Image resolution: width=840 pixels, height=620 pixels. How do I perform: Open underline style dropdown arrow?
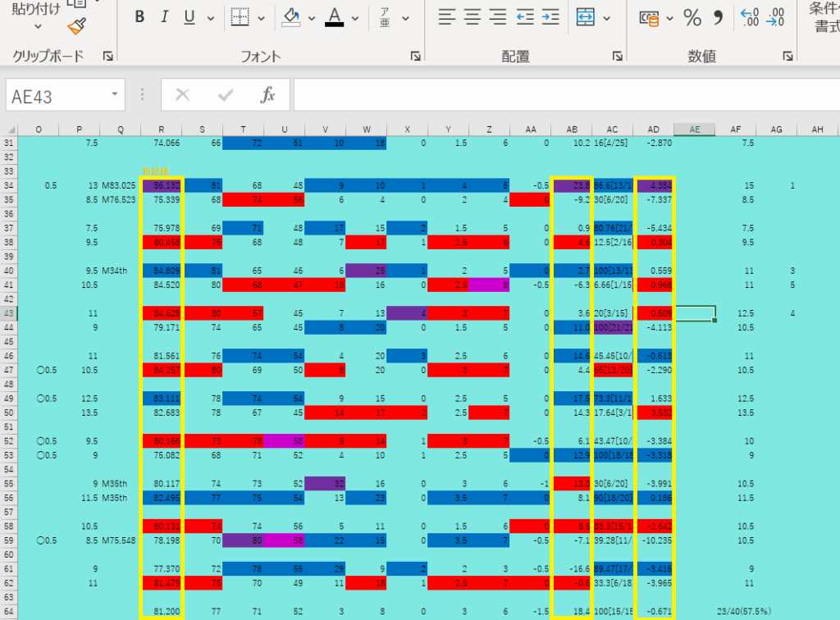(x=211, y=18)
